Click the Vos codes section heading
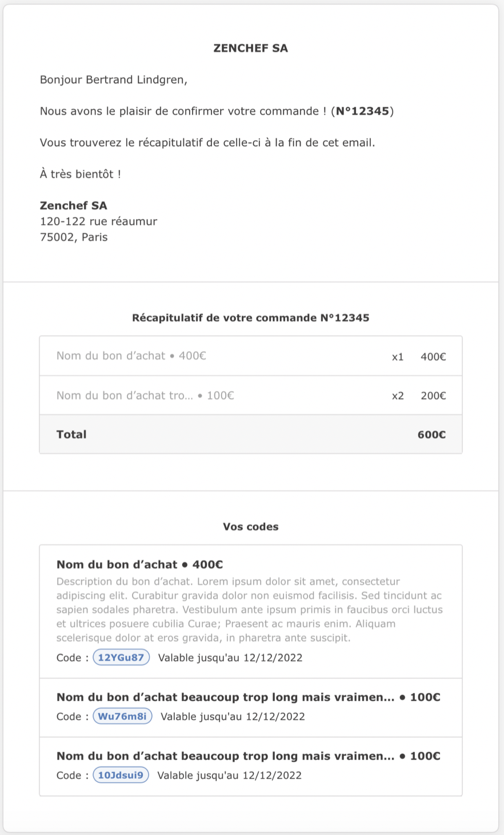The width and height of the screenshot is (504, 835). click(251, 527)
